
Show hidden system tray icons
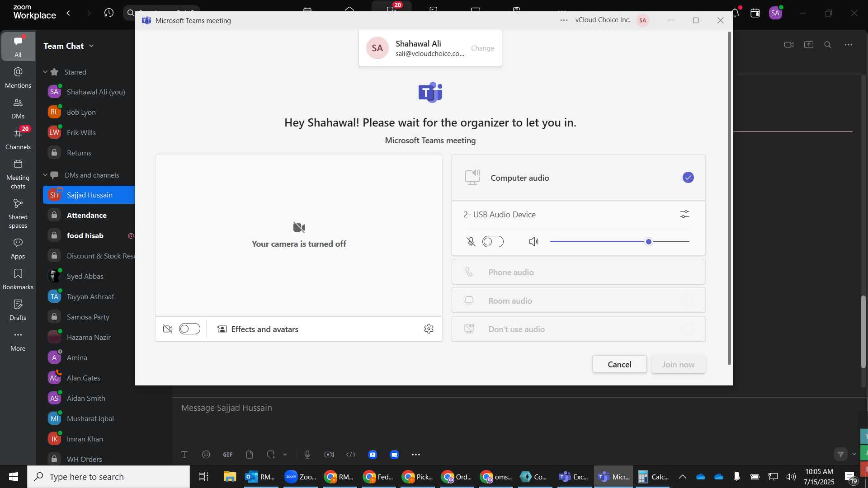(x=682, y=477)
